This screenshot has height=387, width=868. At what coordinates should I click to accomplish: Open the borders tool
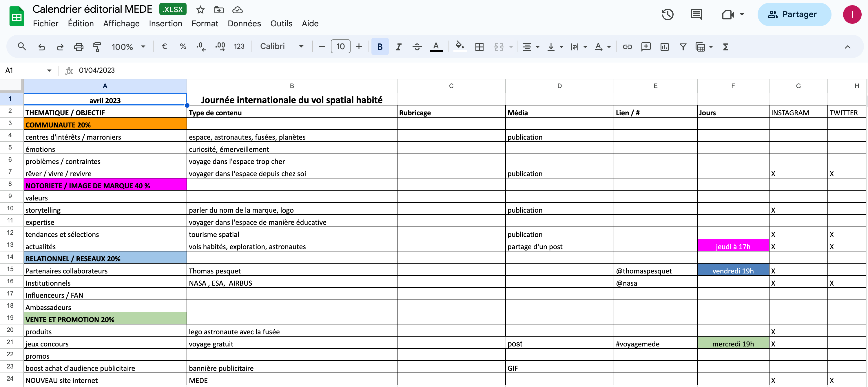pos(479,46)
